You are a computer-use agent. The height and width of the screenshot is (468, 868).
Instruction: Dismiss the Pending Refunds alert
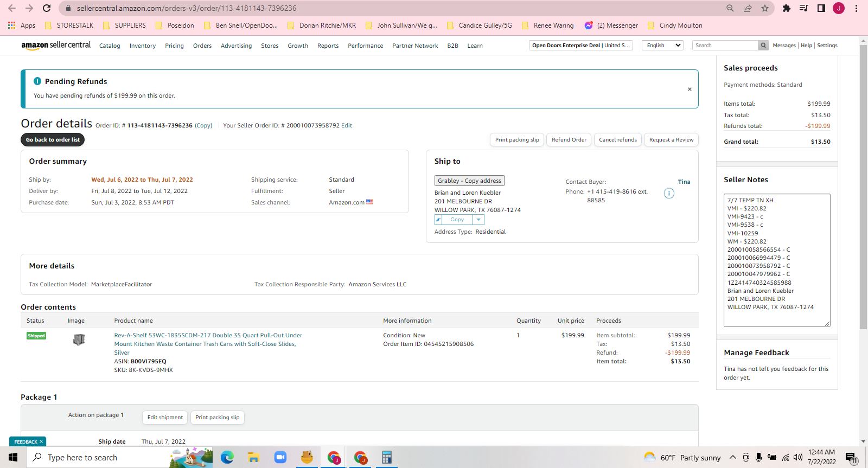[690, 89]
